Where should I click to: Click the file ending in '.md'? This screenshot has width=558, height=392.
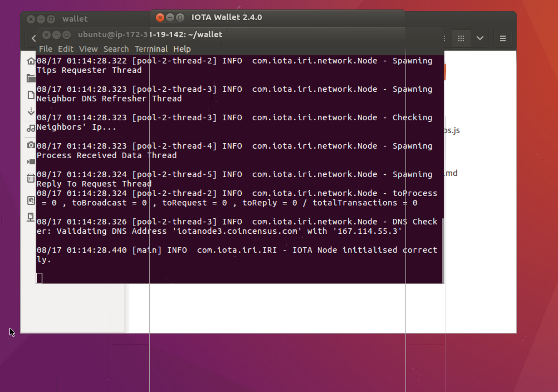(x=452, y=173)
